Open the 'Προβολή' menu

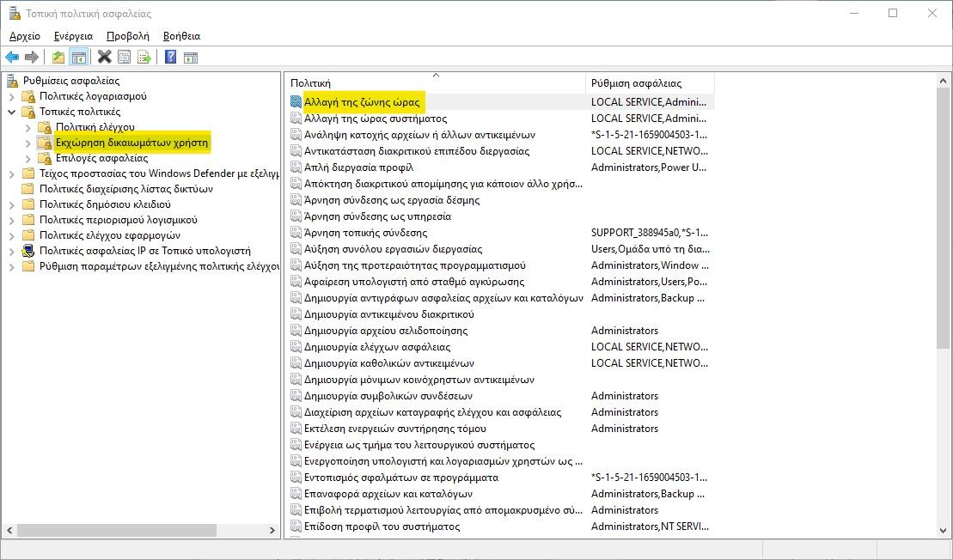[128, 36]
